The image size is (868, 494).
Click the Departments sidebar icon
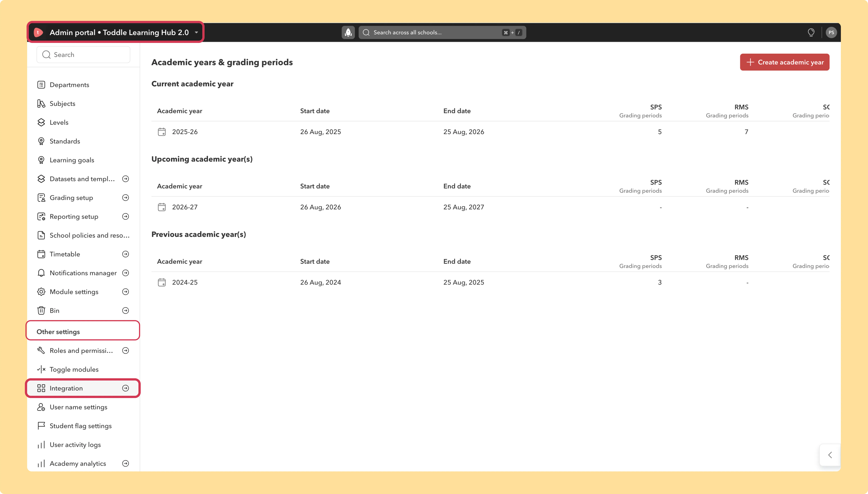click(41, 85)
